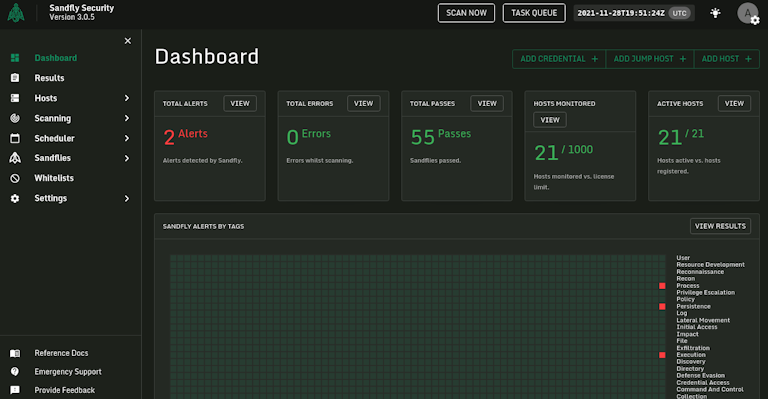Expand the Scheduler submenu chevron
The image size is (768, 399).
[x=127, y=138]
